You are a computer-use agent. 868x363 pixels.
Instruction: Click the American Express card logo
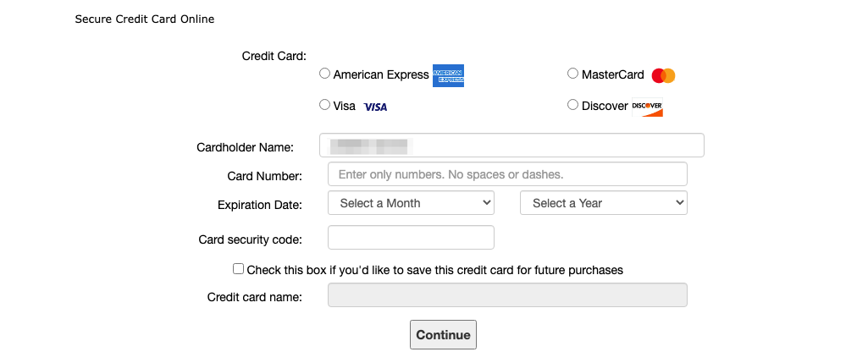[x=448, y=76]
